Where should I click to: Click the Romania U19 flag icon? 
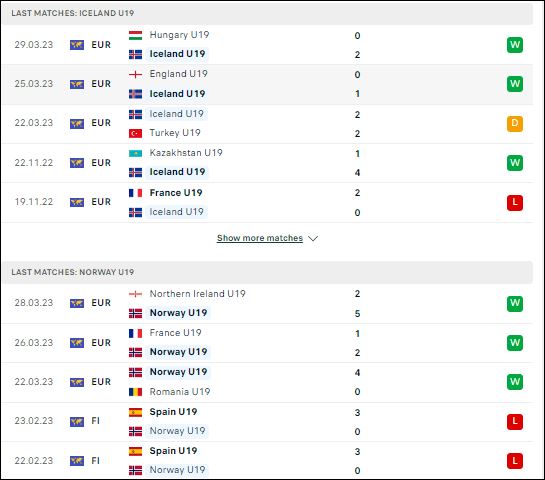pos(135,392)
